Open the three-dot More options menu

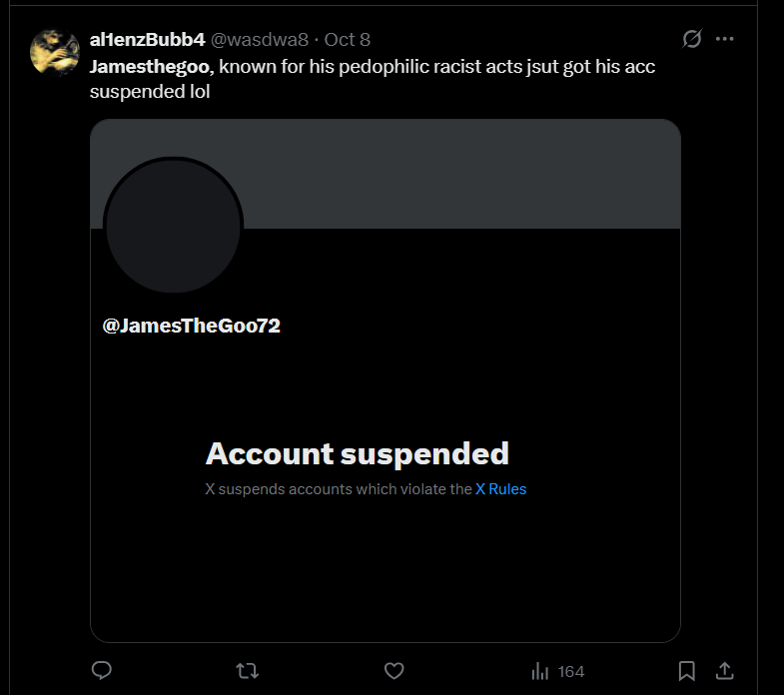[725, 39]
